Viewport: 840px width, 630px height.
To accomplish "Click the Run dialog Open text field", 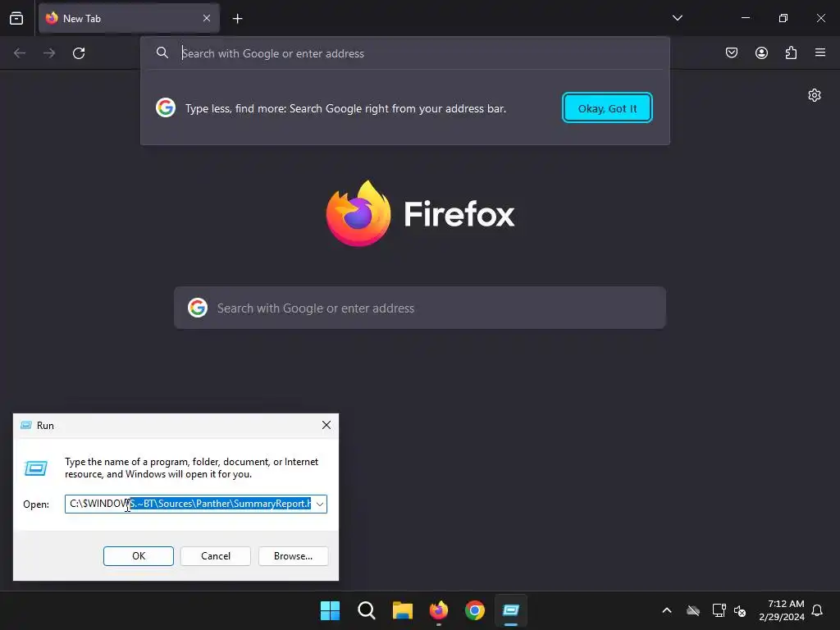I will tap(189, 504).
